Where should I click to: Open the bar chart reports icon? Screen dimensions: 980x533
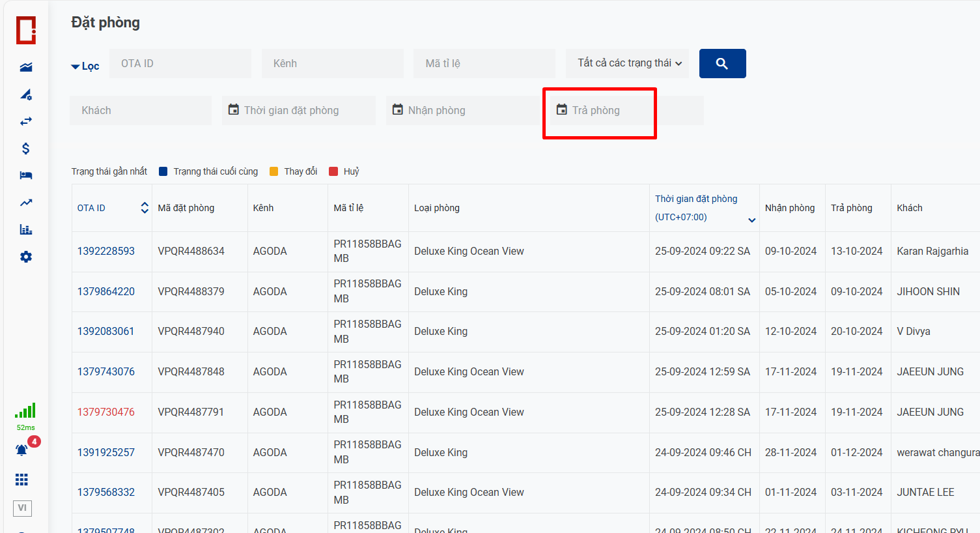26,229
